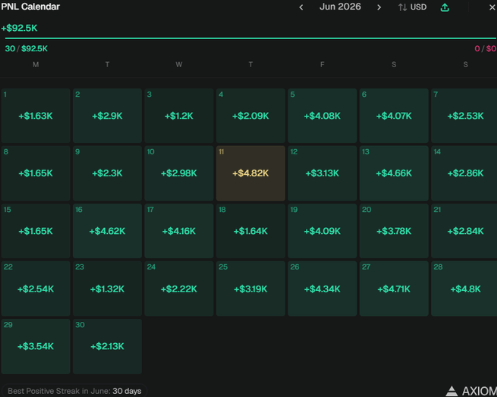The height and width of the screenshot is (397, 497).
Task: Click Best Positive Streak in June badge
Action: pos(74,391)
